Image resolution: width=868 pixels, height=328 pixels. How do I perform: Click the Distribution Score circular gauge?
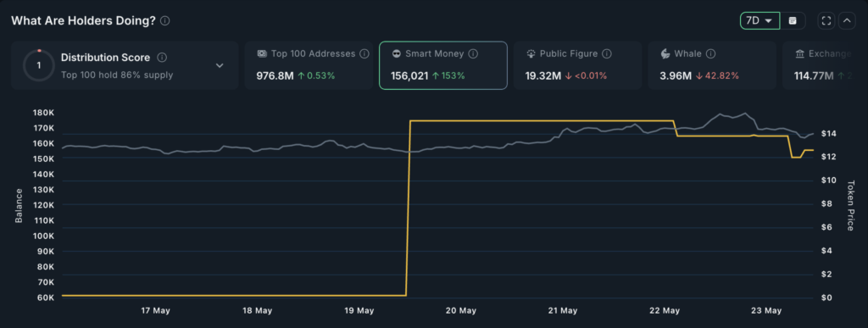(39, 65)
